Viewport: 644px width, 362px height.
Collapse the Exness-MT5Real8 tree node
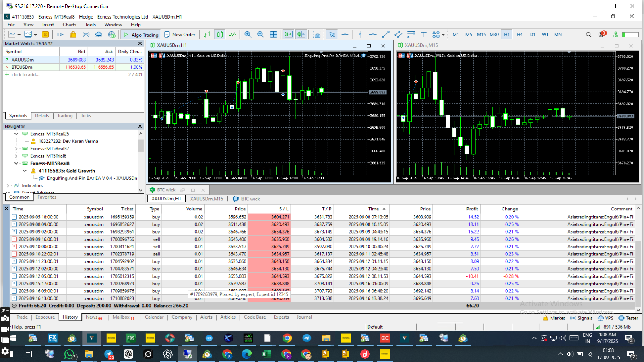[x=16, y=163]
